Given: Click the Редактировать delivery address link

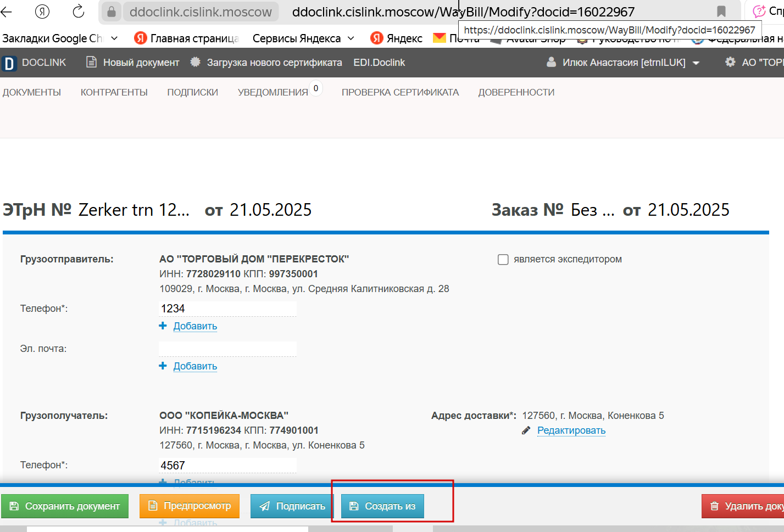Looking at the screenshot, I should pyautogui.click(x=571, y=430).
